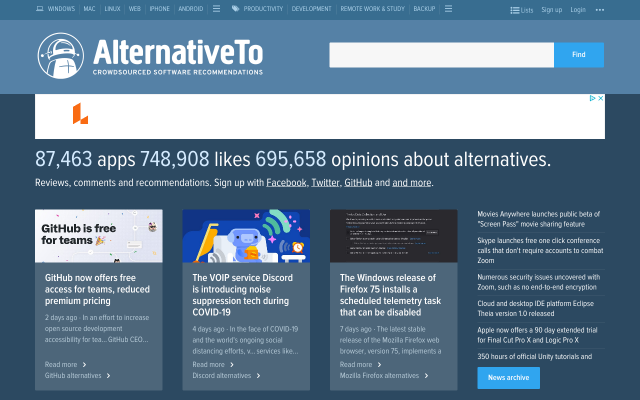Read more on Discord article
640x400 pixels.
(213, 364)
